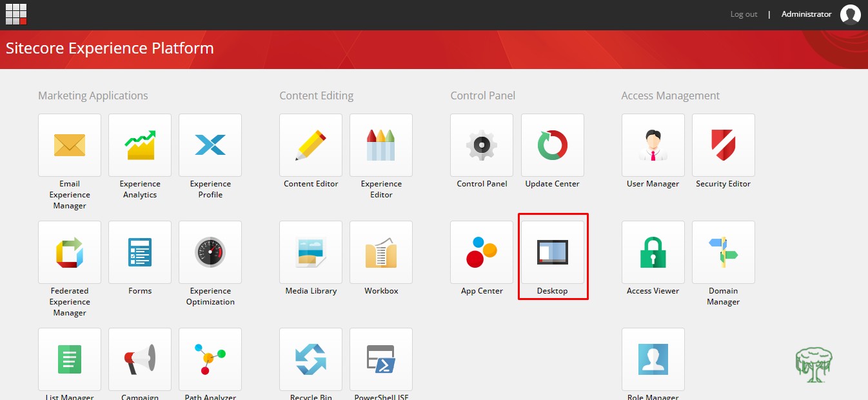
Task: Open the Update Center
Action: pyautogui.click(x=553, y=145)
